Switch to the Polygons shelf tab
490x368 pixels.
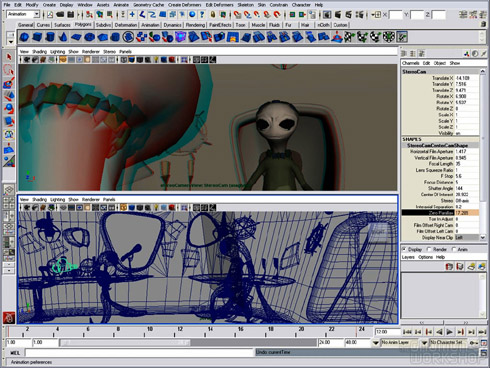[83, 25]
